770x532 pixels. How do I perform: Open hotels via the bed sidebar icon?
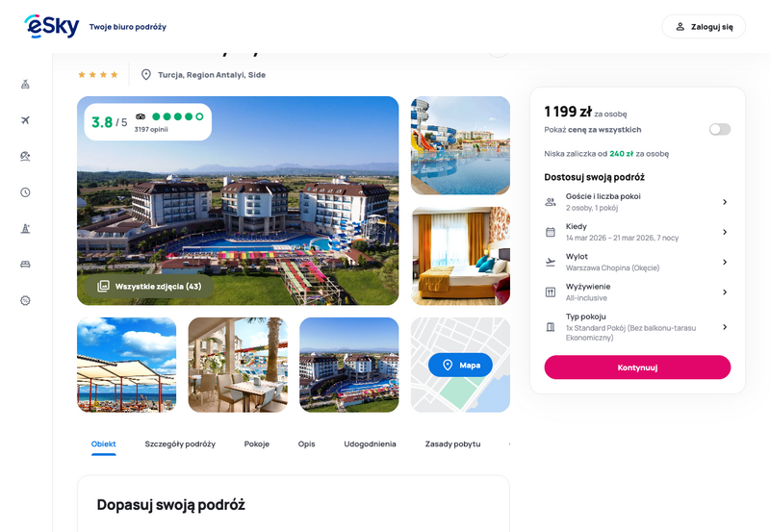pyautogui.click(x=26, y=265)
